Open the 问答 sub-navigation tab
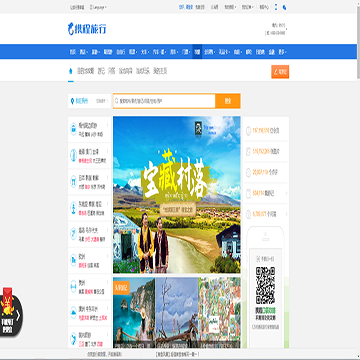This screenshot has height=360, width=360. point(112,71)
